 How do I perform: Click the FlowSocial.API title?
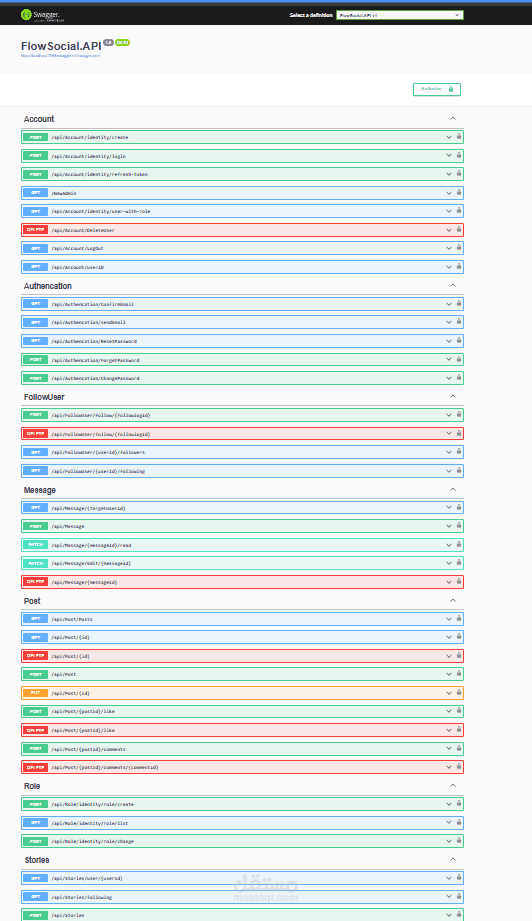61,46
